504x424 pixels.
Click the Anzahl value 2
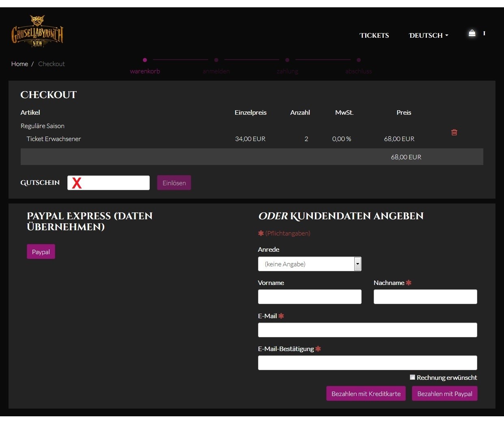tap(306, 139)
